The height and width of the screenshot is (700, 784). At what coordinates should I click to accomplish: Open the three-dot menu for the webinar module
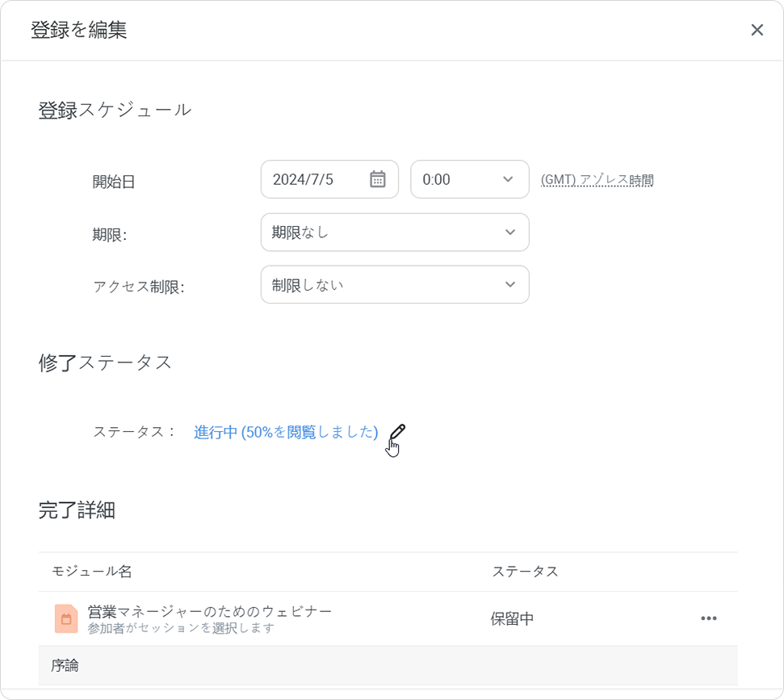point(708,618)
